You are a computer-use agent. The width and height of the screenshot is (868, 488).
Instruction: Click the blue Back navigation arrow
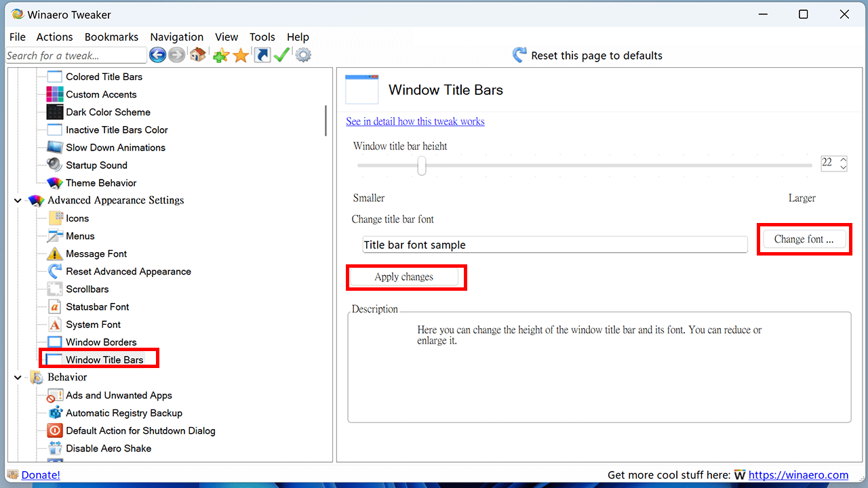click(157, 56)
